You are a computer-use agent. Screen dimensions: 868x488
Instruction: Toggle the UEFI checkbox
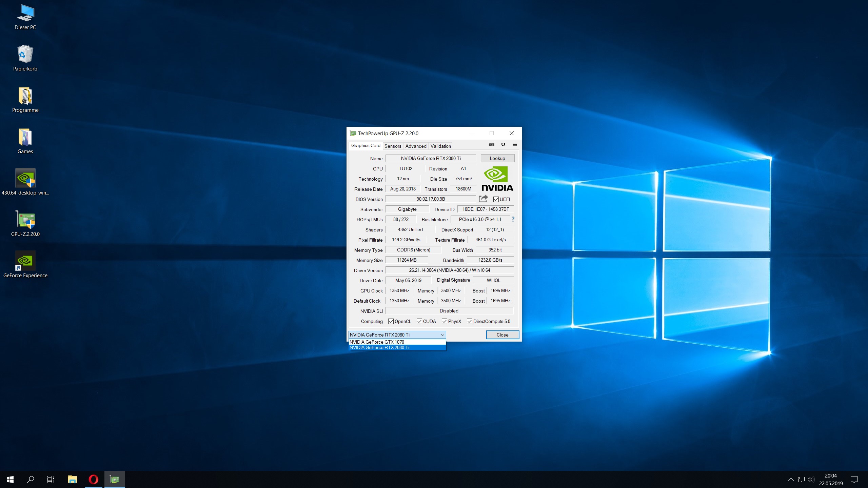(496, 199)
